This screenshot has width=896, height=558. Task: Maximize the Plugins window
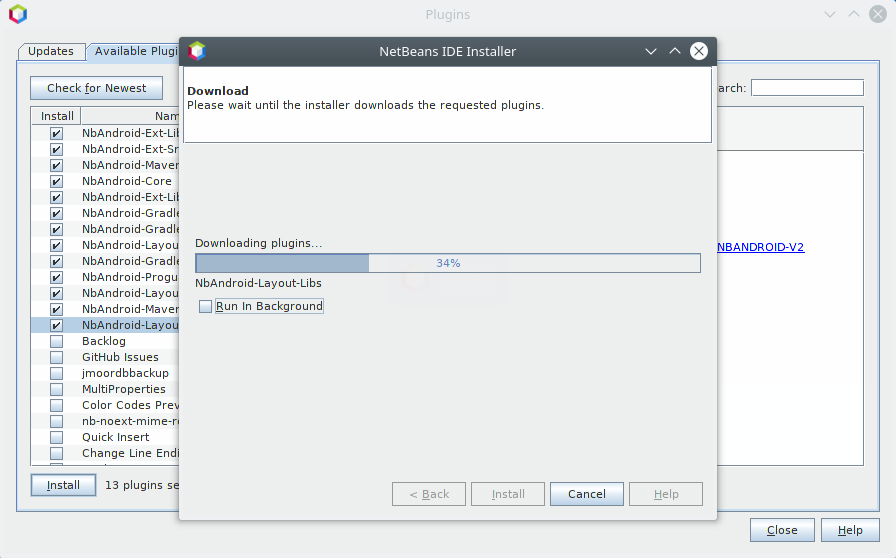pos(854,14)
